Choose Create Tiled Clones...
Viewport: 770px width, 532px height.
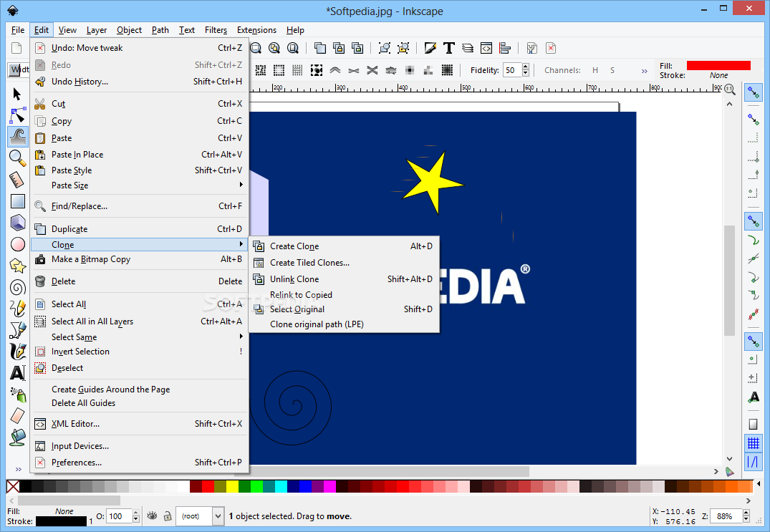pyautogui.click(x=345, y=263)
